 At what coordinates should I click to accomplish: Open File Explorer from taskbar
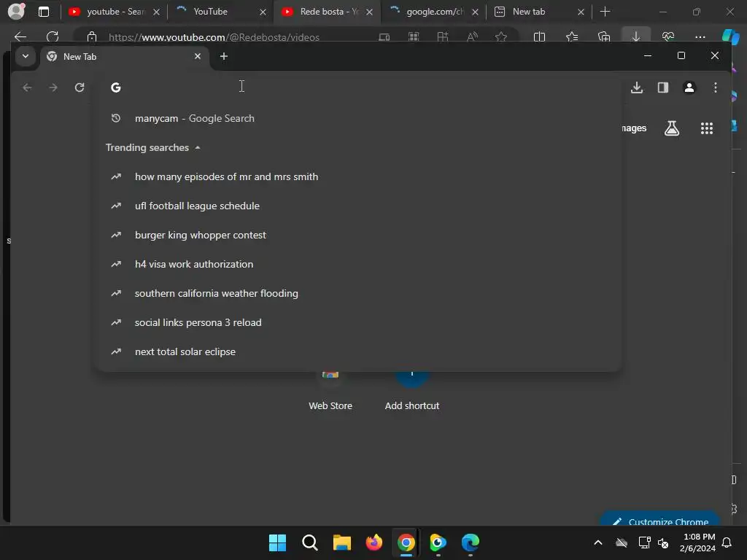(x=341, y=542)
